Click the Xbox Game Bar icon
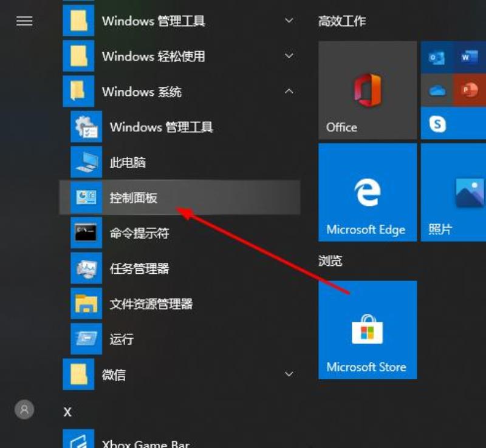Image resolution: width=486 pixels, height=448 pixels. pos(78,439)
